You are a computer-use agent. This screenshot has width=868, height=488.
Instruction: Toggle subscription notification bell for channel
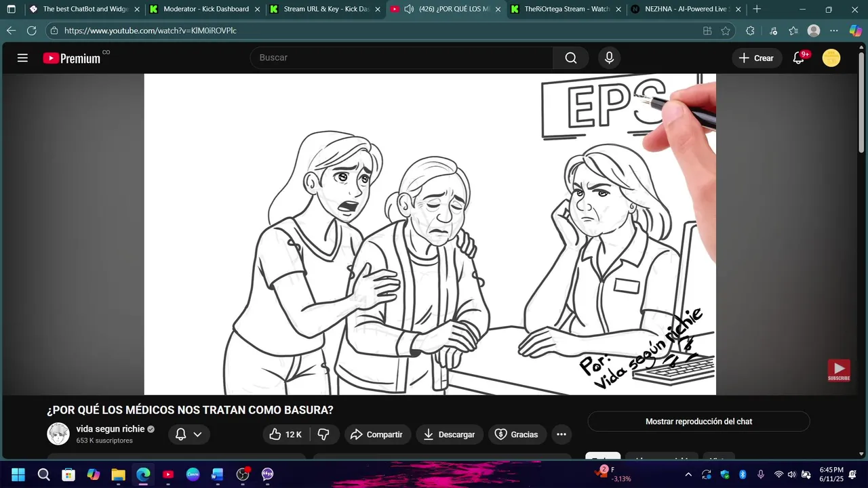(189, 434)
